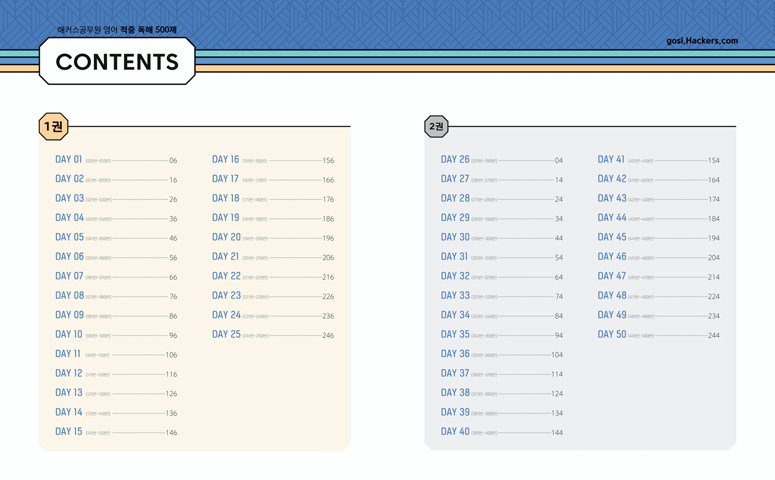Viewport: 775px width, 480px height.
Task: Click the 2권 hexagon badge
Action: [436, 127]
